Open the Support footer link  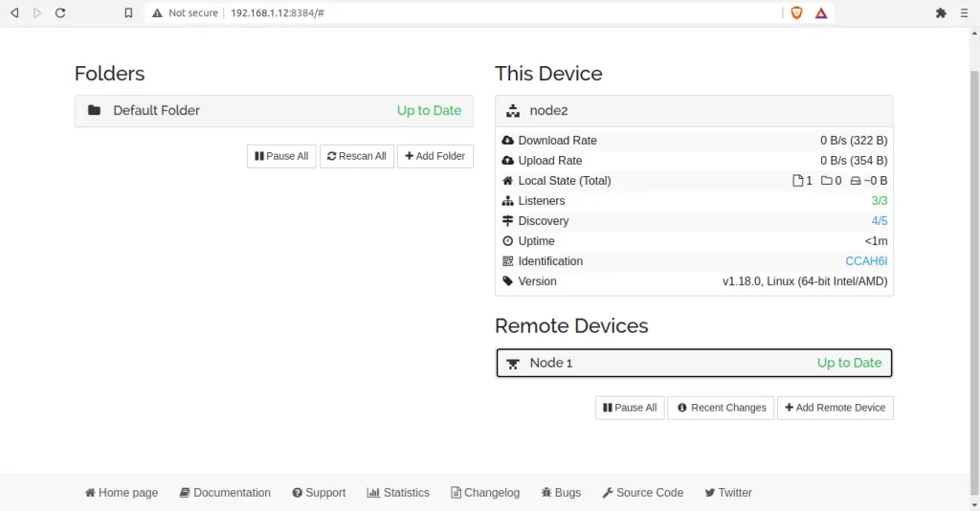[x=319, y=493]
